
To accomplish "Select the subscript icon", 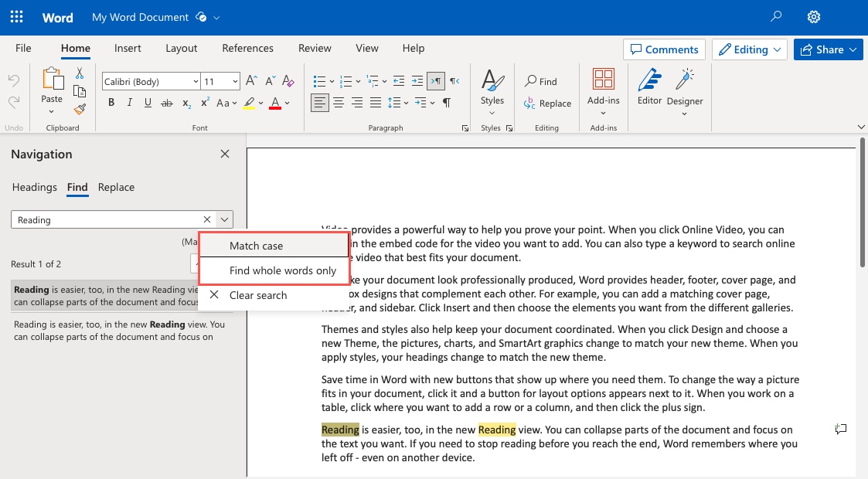I will pyautogui.click(x=186, y=101).
